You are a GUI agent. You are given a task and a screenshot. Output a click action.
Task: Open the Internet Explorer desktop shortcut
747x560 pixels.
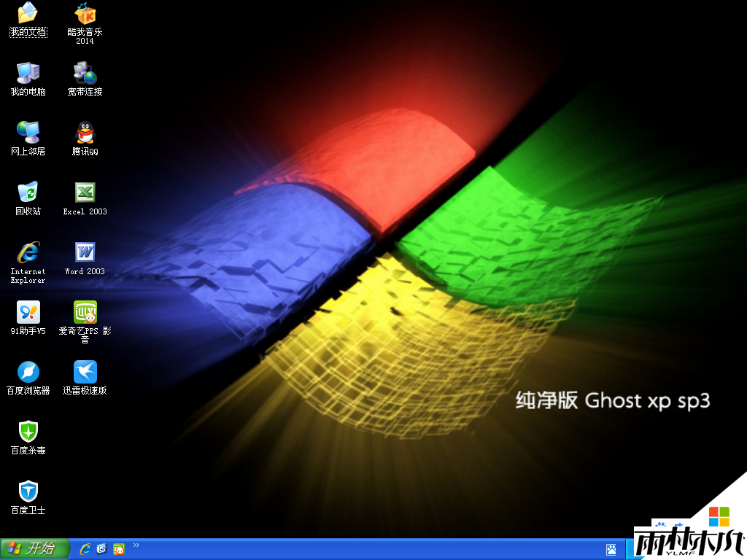28,252
